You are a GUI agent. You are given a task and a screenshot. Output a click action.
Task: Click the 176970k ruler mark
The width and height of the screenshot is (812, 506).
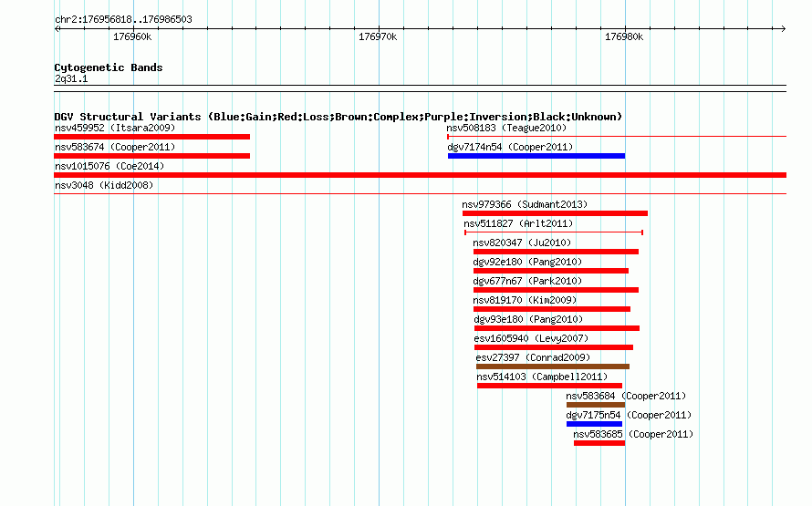pyautogui.click(x=378, y=36)
